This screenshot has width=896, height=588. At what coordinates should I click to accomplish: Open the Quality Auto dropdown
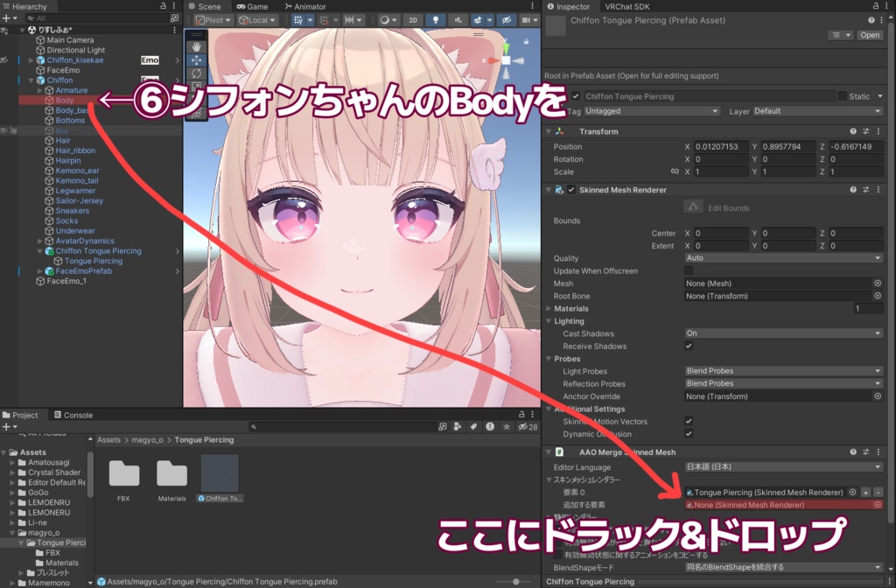click(783, 258)
